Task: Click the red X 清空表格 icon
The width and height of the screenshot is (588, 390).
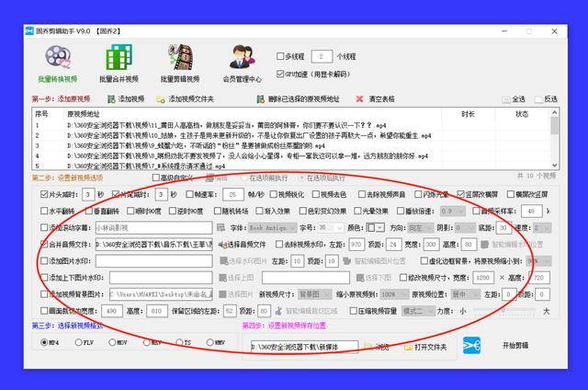Action: (359, 99)
